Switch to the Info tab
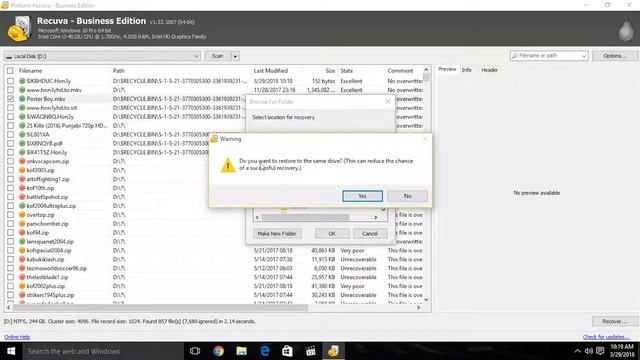Viewport: 640px width, 360px height. 467,70
